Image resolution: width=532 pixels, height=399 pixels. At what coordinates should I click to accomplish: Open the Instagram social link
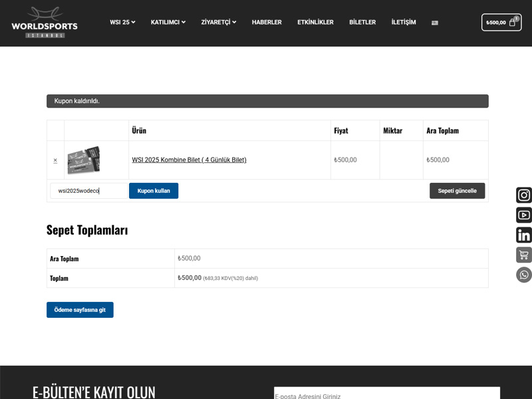click(x=524, y=195)
